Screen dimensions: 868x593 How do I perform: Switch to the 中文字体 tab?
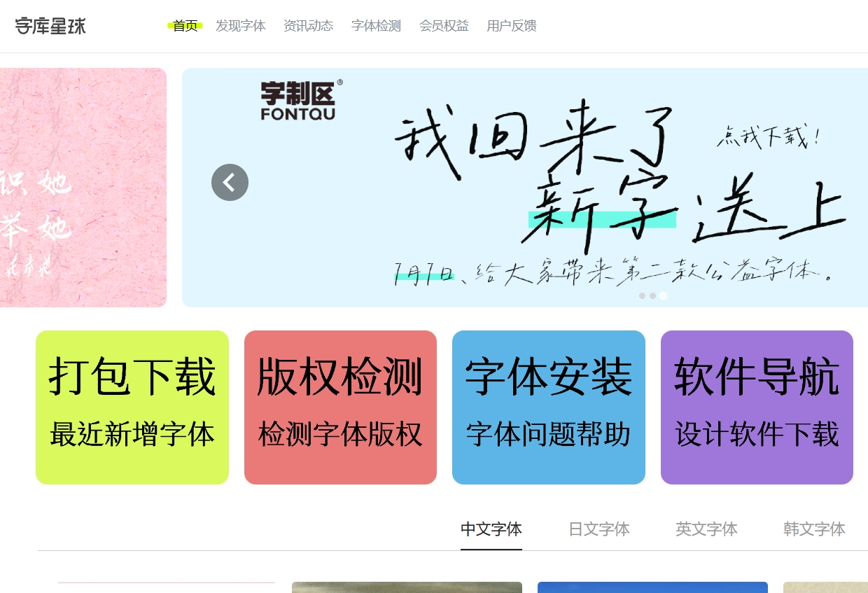(x=491, y=529)
